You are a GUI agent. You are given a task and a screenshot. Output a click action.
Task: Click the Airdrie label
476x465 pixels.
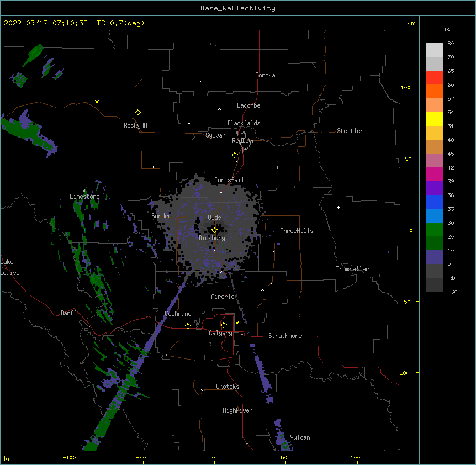point(223,297)
